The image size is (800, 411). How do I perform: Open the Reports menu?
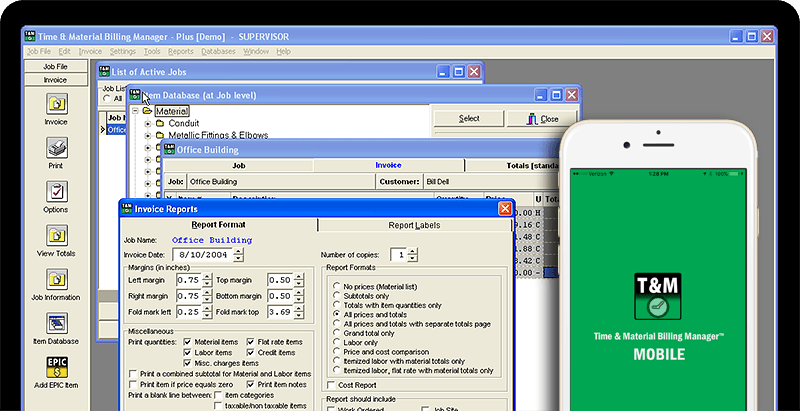coord(181,52)
